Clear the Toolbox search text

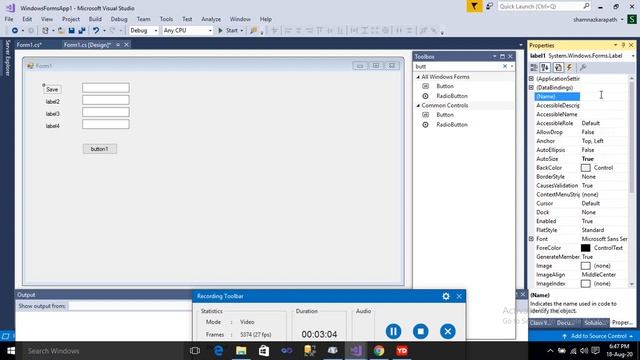(505, 66)
